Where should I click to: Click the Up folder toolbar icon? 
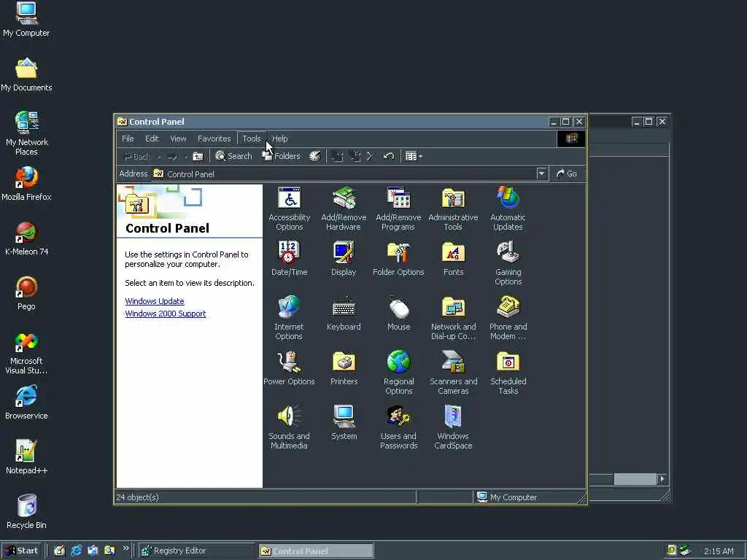pos(198,156)
